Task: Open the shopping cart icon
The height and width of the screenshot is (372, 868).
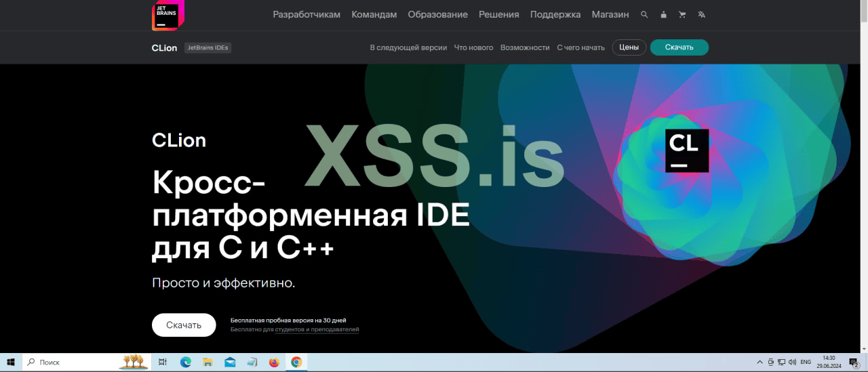Action: (x=682, y=14)
